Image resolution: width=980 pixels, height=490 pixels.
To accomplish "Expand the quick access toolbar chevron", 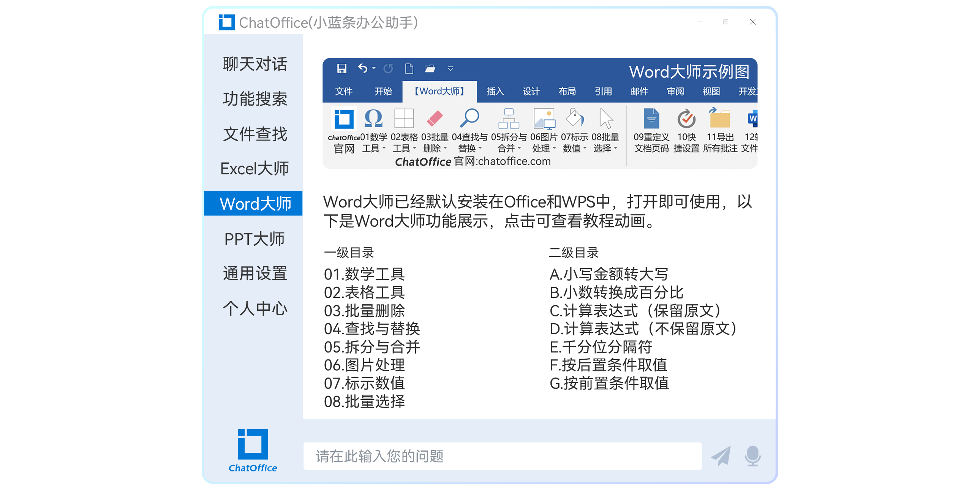I will [450, 69].
